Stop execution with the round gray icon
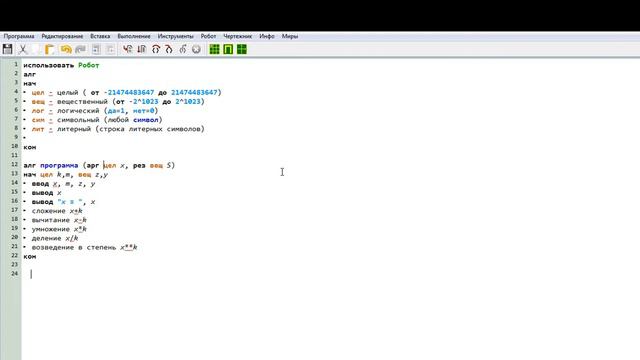640x360 pixels. coord(196,49)
